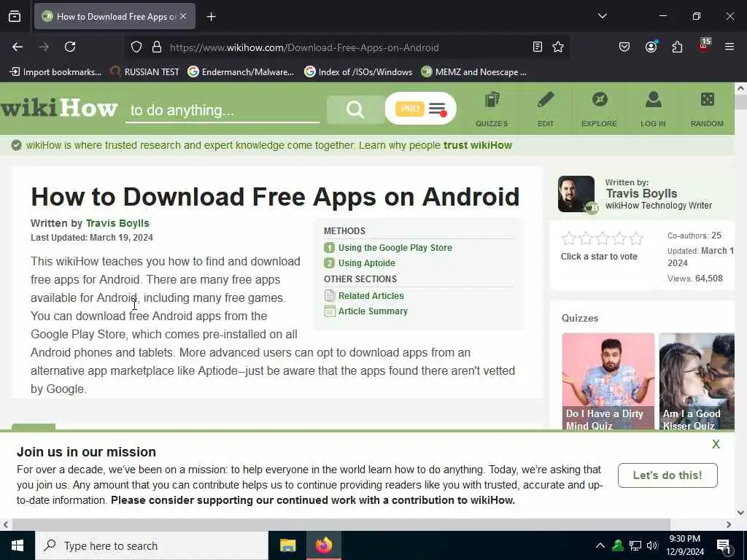This screenshot has height=560, width=747.
Task: Click the wikiHow logo
Action: pos(58,108)
